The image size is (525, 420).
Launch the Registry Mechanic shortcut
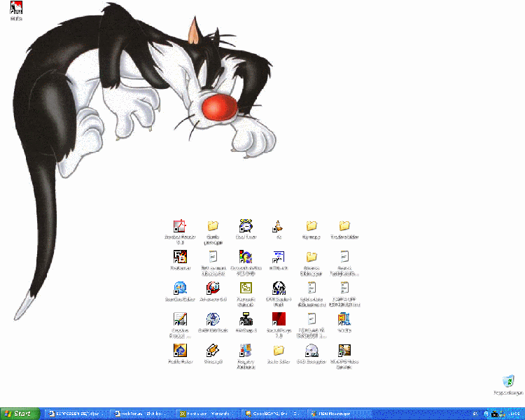[246, 350]
